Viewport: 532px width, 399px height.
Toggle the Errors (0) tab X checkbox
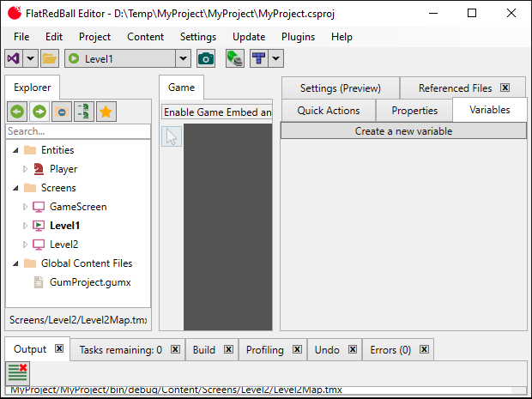423,350
